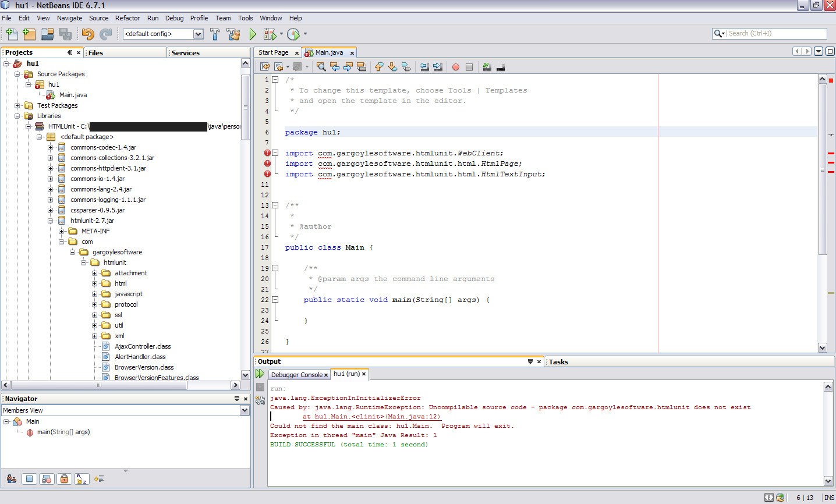Click Previous Bookmark up-arrow icon

tap(379, 67)
